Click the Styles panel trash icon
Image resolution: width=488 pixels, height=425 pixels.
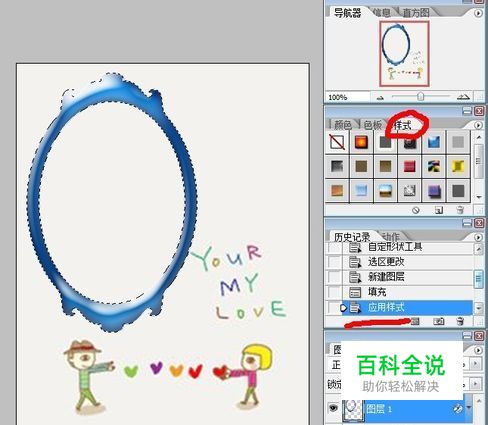tap(460, 210)
